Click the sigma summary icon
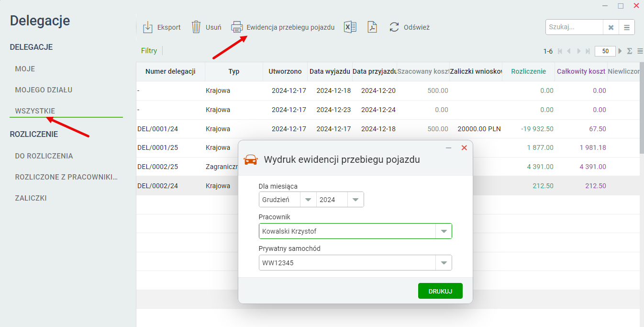 click(x=630, y=51)
